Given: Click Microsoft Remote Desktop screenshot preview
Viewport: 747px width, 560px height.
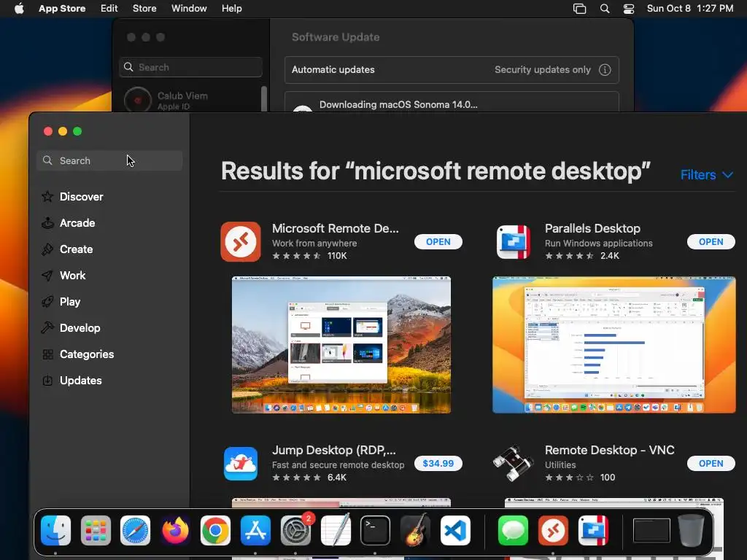Looking at the screenshot, I should [341, 344].
